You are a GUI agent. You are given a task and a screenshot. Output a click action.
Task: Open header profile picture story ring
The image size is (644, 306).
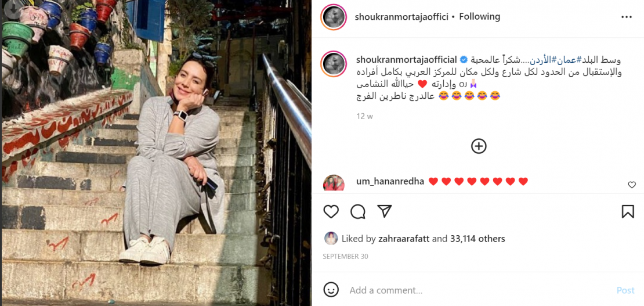[x=334, y=17]
